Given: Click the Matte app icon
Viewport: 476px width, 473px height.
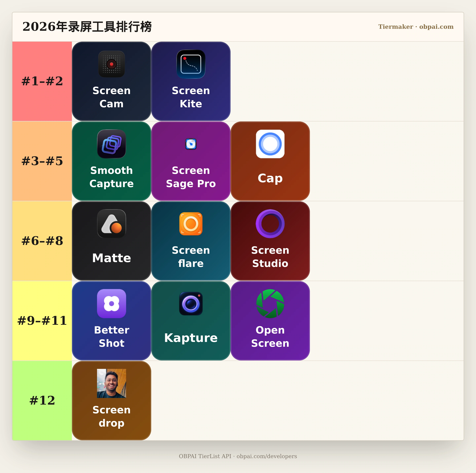Looking at the screenshot, I should point(111,224).
